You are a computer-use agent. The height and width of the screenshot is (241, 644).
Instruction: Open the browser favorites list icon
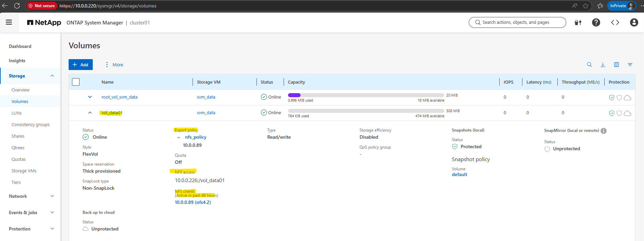600,6
